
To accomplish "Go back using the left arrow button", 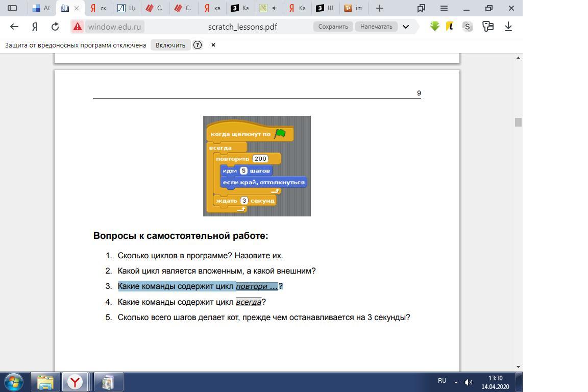I will point(14,27).
